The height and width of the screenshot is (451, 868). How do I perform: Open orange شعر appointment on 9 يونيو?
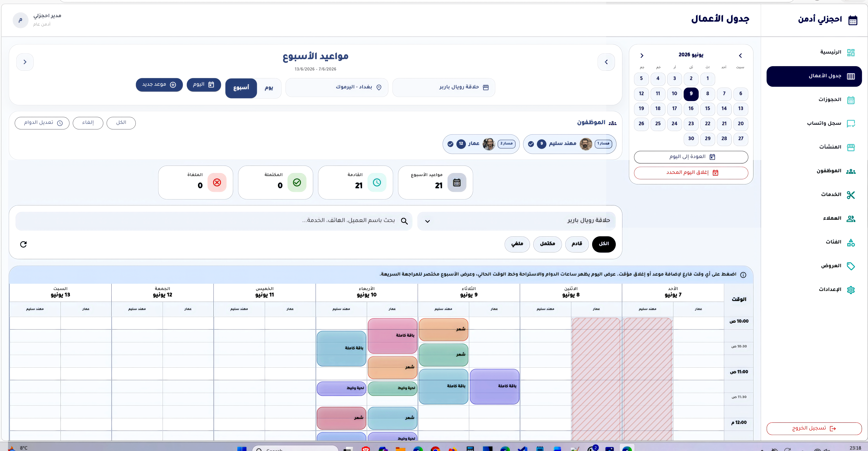443,330
